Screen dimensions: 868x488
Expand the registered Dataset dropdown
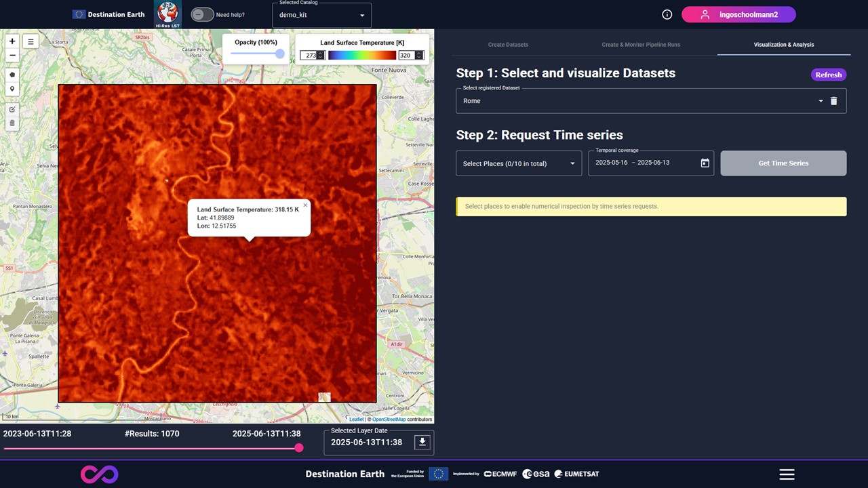820,101
